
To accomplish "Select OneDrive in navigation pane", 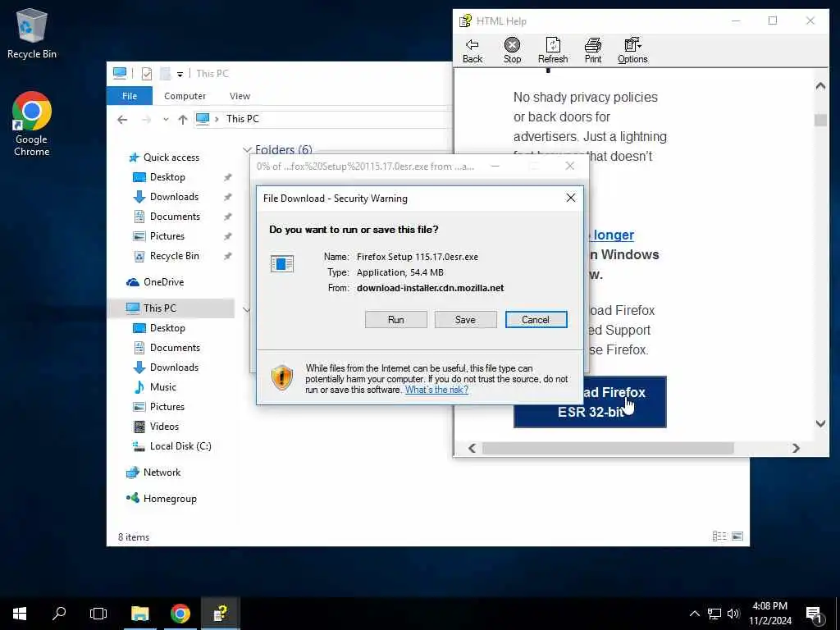I will (163, 282).
